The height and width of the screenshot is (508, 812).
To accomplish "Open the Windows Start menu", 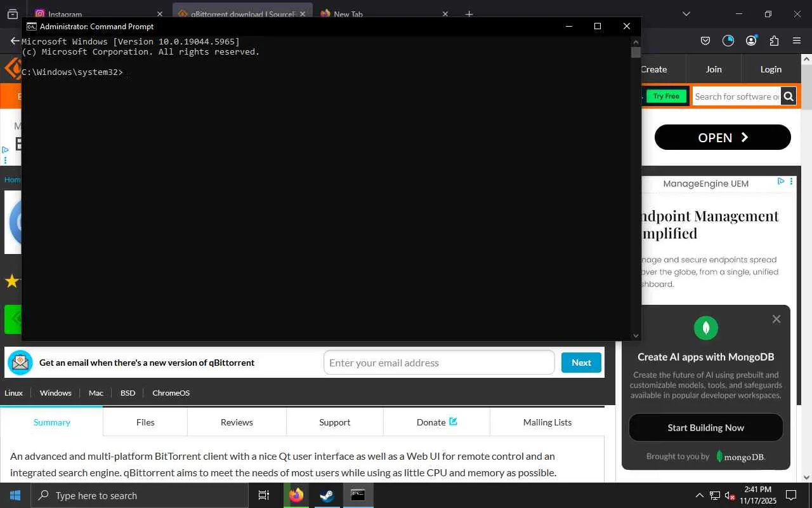I will point(15,495).
